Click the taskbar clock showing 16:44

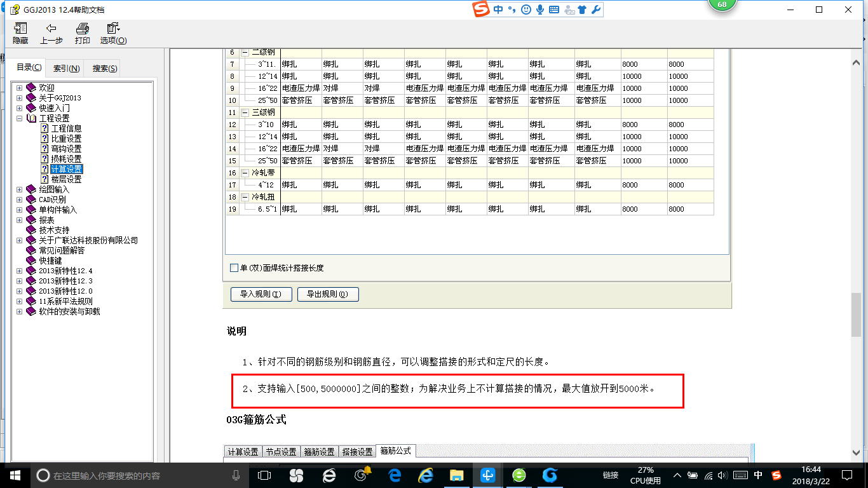[x=811, y=475]
